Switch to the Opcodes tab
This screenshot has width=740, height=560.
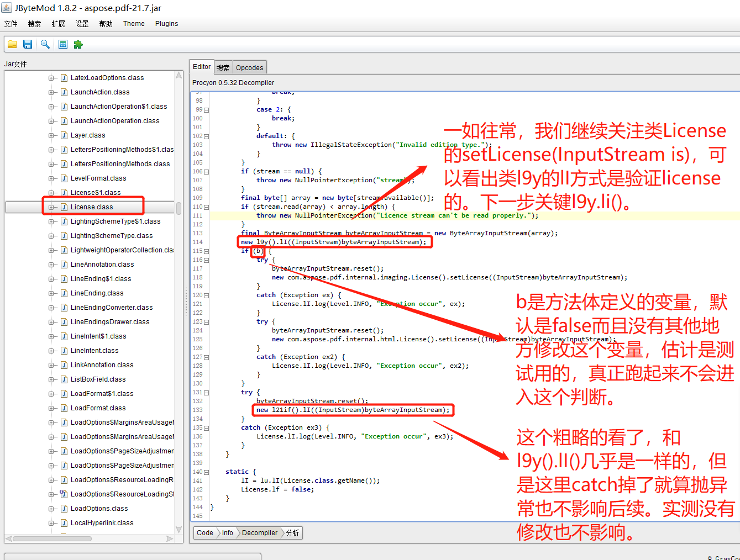(x=249, y=67)
